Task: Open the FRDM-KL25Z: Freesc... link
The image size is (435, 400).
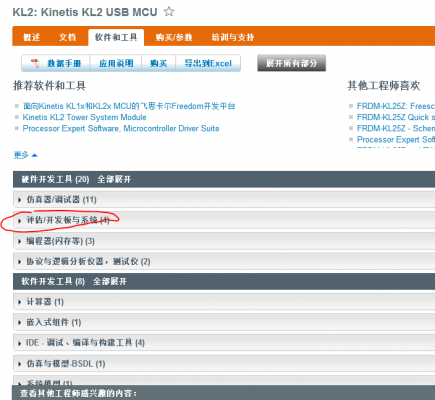Action: [396, 106]
